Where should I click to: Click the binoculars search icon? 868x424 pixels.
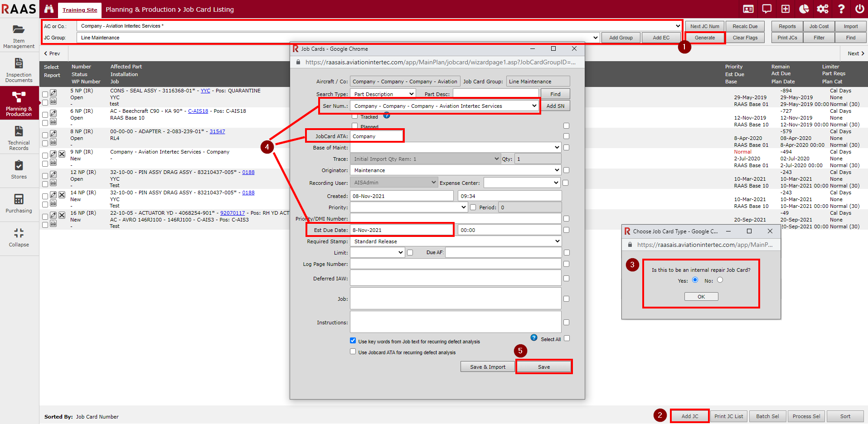point(49,9)
